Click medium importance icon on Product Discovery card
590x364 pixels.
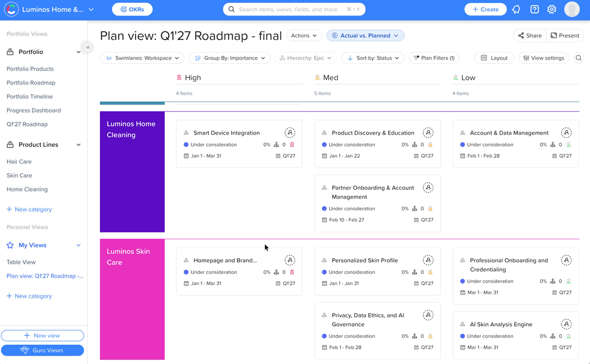click(430, 144)
